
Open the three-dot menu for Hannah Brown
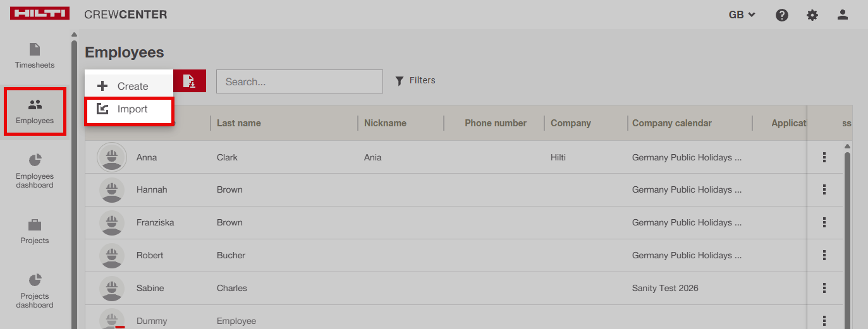tap(824, 189)
